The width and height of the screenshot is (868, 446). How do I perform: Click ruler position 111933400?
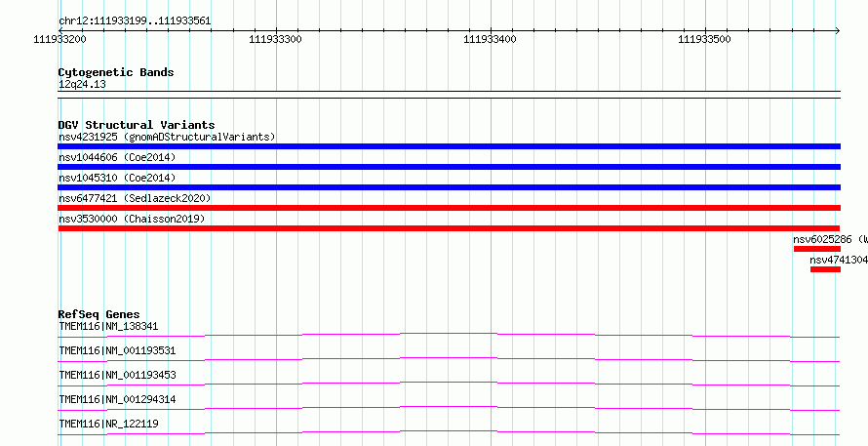[x=490, y=39]
